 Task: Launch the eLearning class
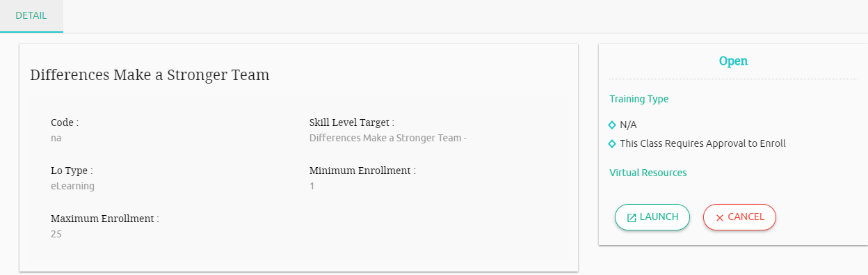[x=652, y=217]
